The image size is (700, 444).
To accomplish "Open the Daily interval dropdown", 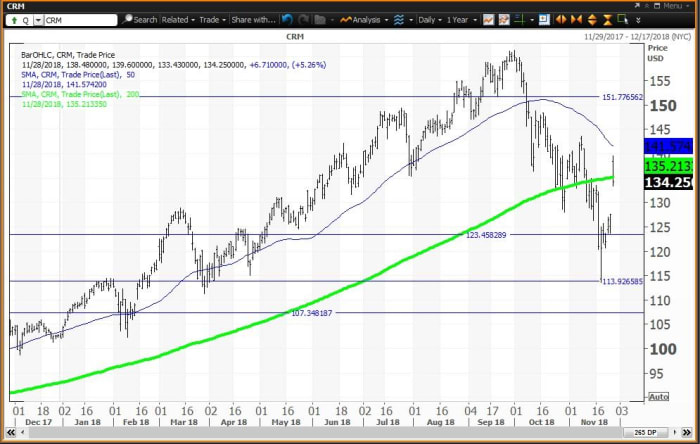I will click(429, 20).
